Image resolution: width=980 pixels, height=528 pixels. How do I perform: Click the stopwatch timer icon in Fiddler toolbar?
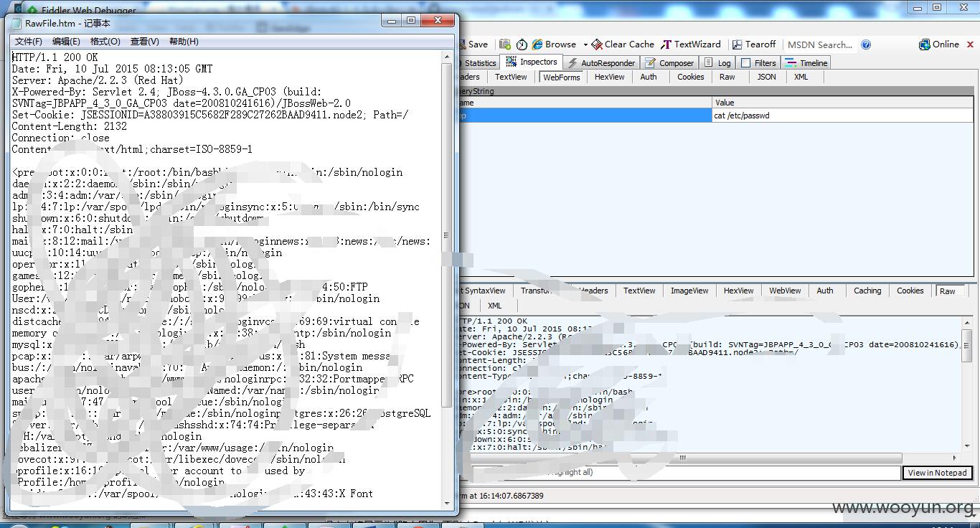point(522,44)
